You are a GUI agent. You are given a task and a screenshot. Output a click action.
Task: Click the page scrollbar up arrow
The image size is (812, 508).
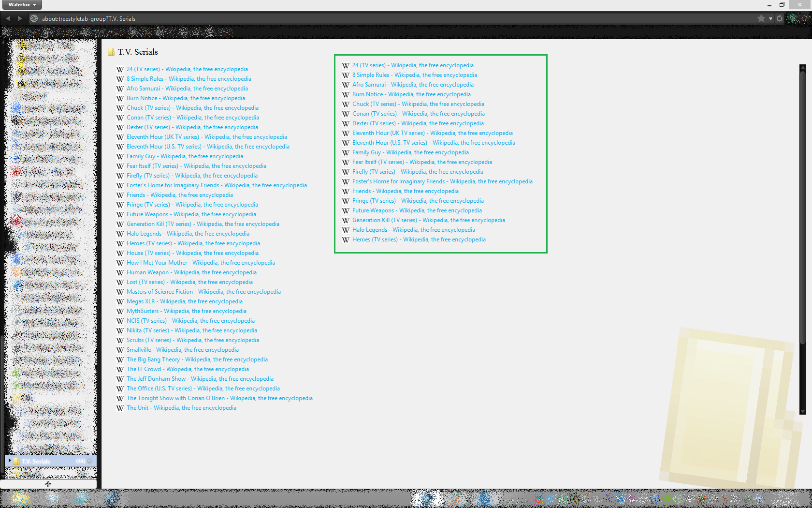(x=803, y=68)
